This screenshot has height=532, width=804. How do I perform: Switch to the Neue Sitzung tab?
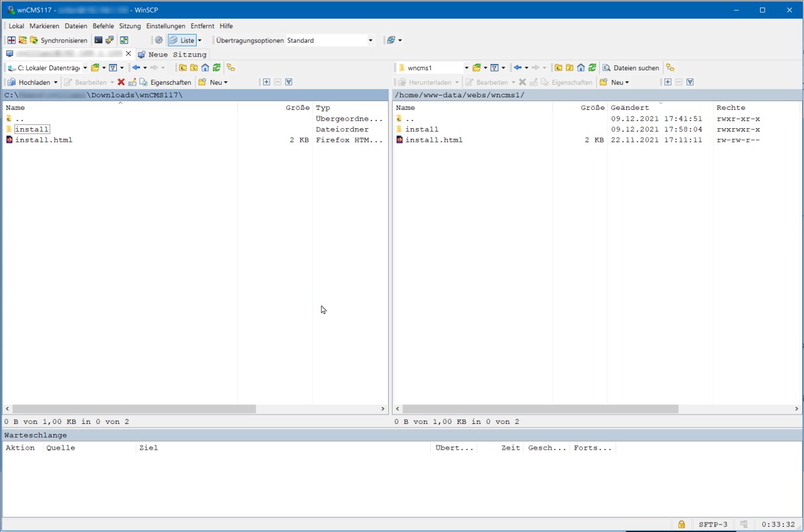pyautogui.click(x=172, y=55)
